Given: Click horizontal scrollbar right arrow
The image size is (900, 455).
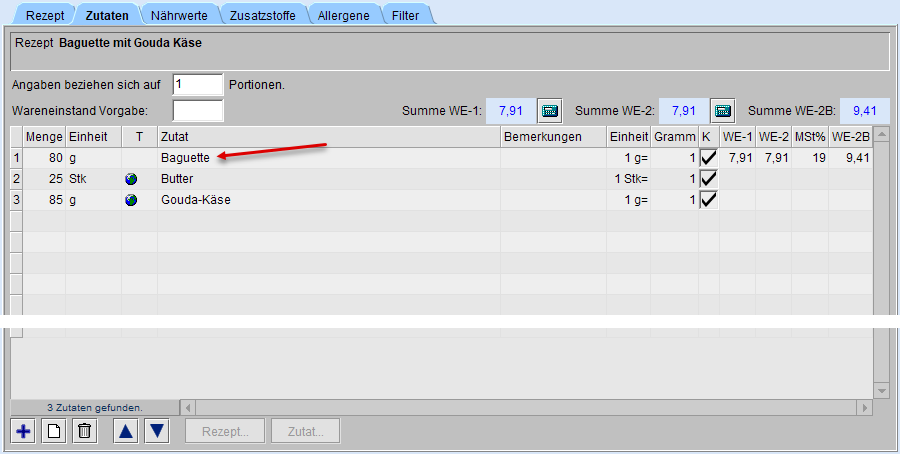Looking at the screenshot, I should pos(865,408).
